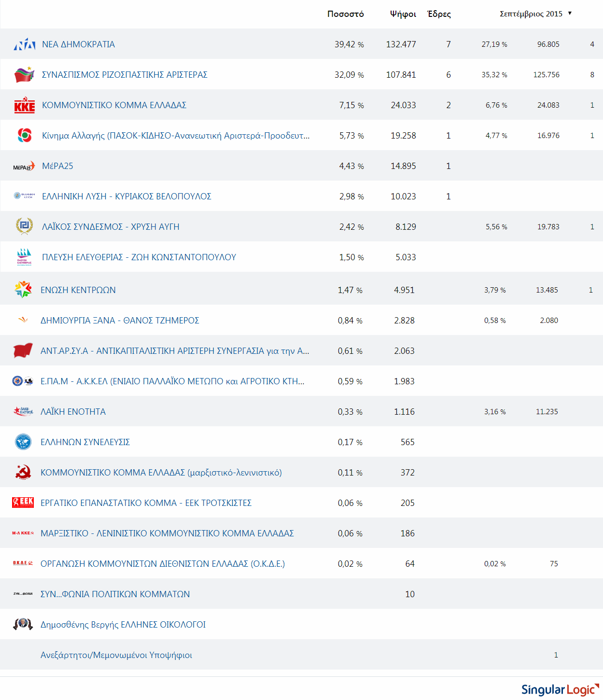Open the ΝΕΑ ΔΗΜΟΚΡΑΤΙΑ party link

(x=78, y=44)
